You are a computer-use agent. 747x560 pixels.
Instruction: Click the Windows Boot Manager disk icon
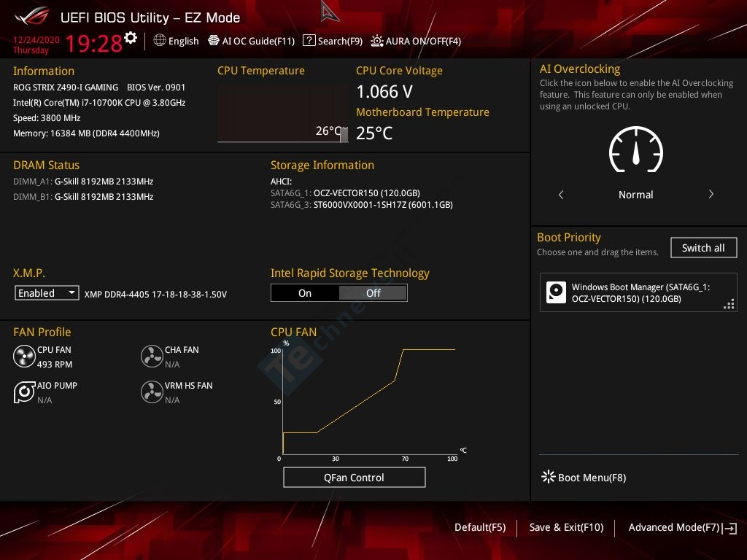click(x=556, y=292)
